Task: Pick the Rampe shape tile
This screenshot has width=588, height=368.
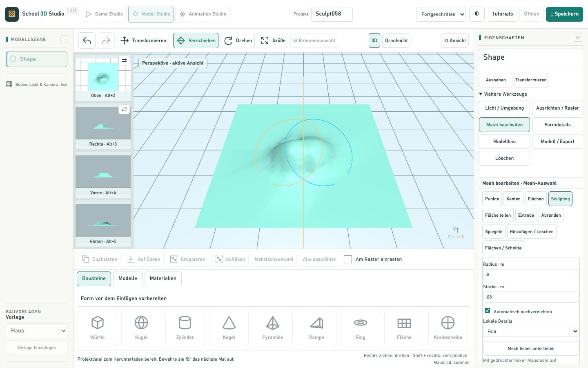Action: 316,328
